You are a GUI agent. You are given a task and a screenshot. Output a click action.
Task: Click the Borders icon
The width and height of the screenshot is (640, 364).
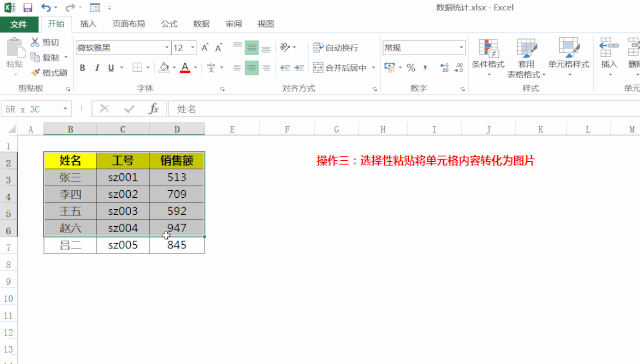(137, 68)
